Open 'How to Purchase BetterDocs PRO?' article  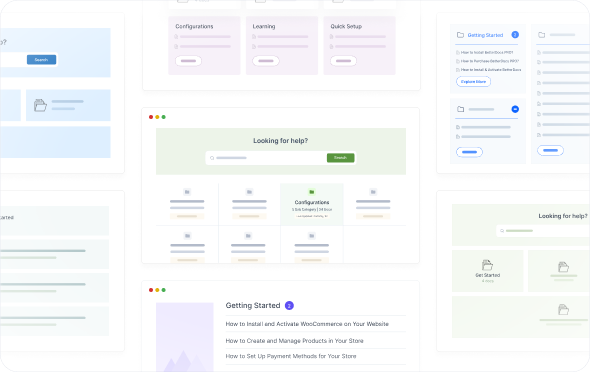point(490,61)
